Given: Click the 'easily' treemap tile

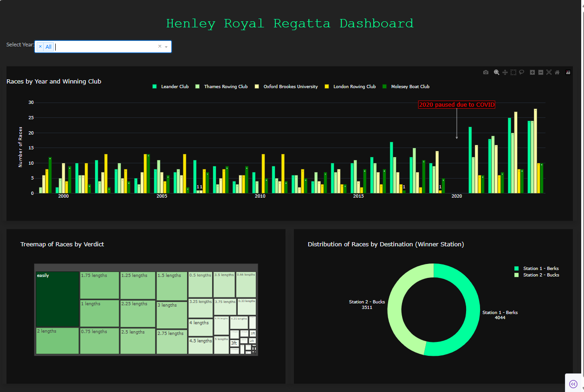Looking at the screenshot, I should pyautogui.click(x=57, y=299).
